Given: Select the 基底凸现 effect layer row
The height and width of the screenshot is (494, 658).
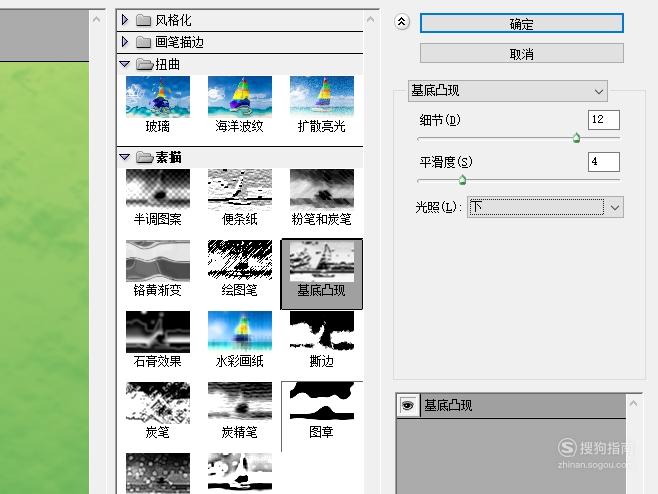Looking at the screenshot, I should pyautogui.click(x=511, y=405).
